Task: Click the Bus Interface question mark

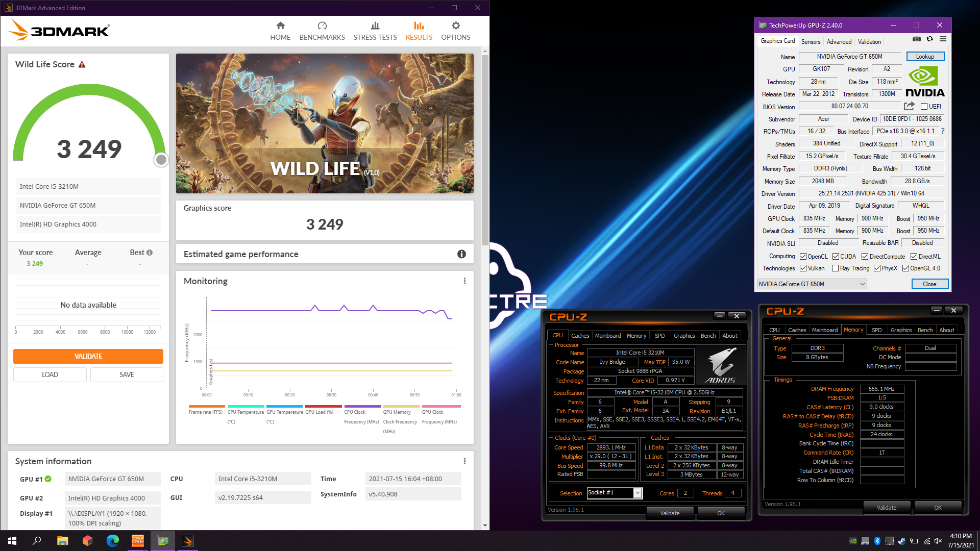Action: 943,132
